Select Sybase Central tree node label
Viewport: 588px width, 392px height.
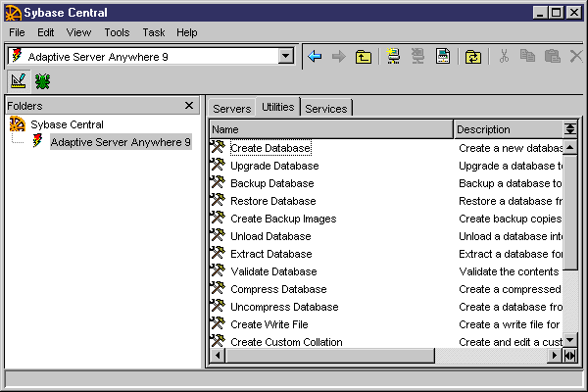pos(67,124)
